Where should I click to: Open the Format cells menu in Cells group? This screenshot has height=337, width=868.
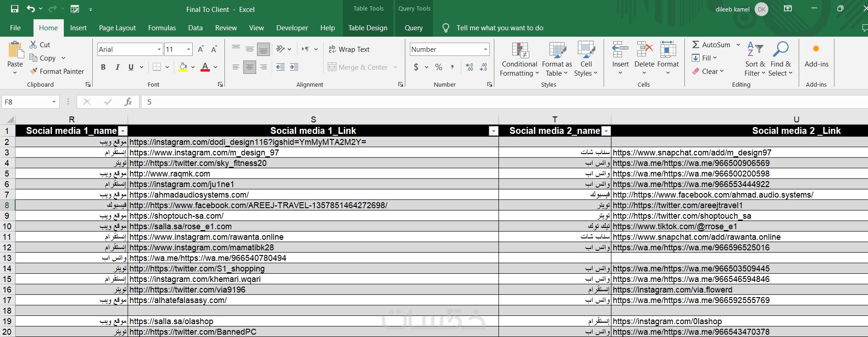coord(668,59)
